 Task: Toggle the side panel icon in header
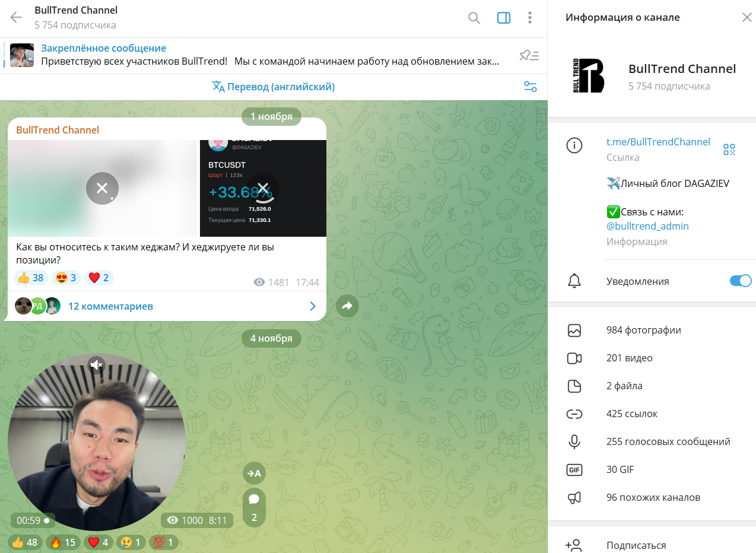[503, 18]
